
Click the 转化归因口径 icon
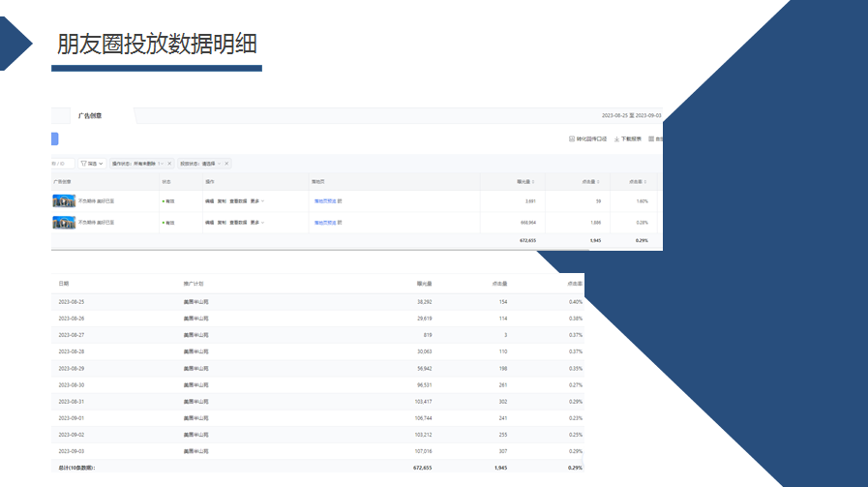point(571,139)
